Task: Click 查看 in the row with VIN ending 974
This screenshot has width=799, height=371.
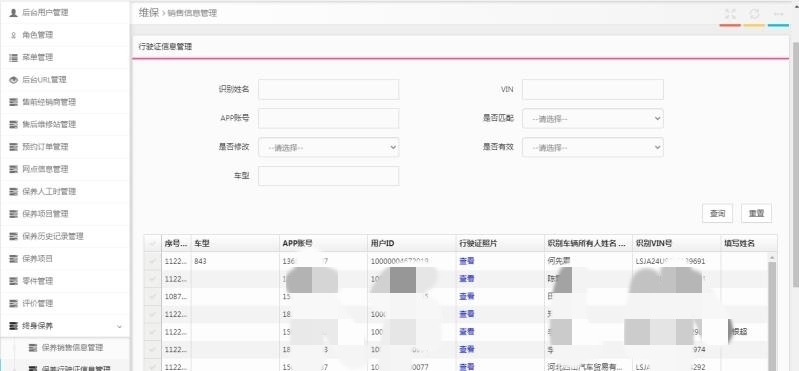Action: tap(467, 350)
